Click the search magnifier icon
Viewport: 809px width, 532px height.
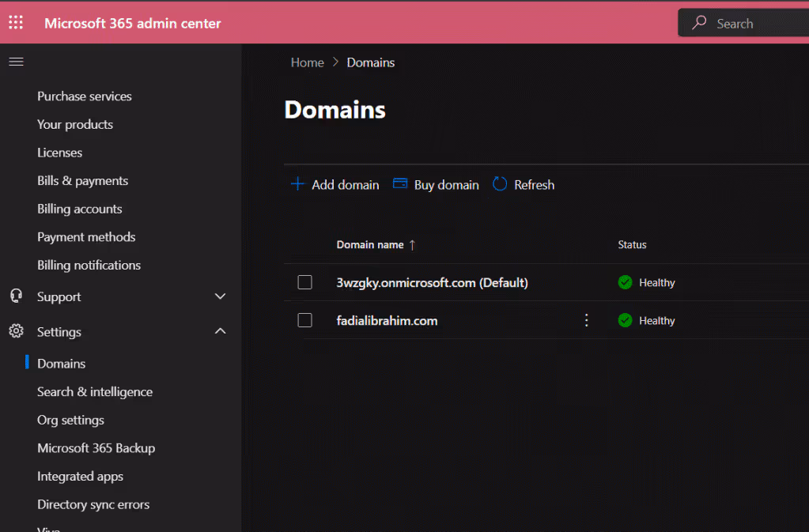(x=699, y=23)
